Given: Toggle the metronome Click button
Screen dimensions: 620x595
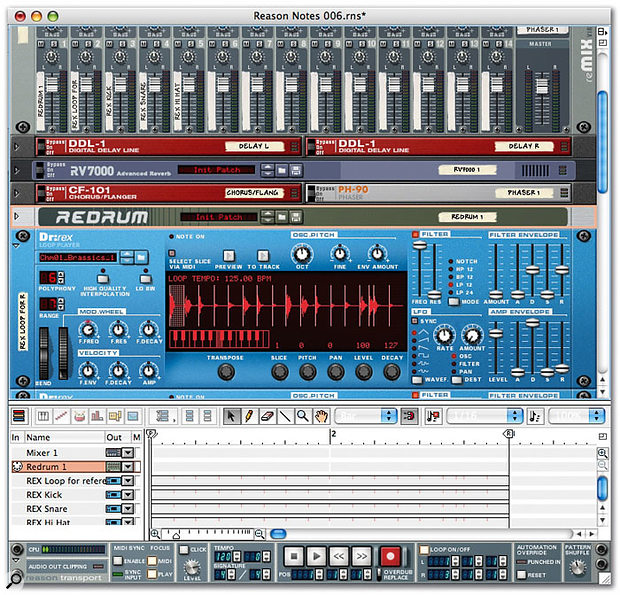Looking at the screenshot, I should (x=184, y=550).
